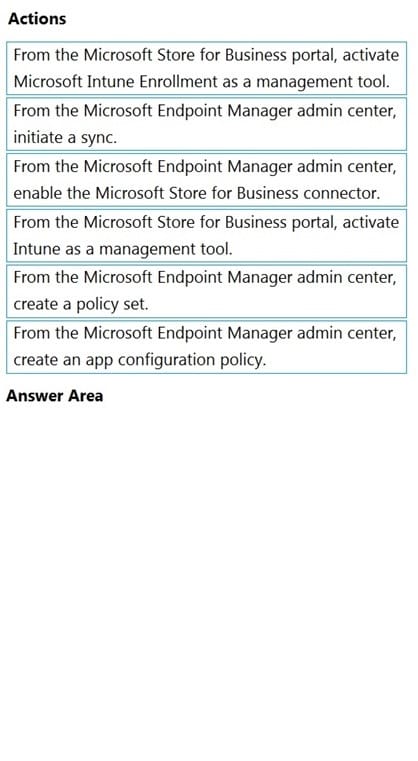Viewport: 418px width, 761px height.
Task: Select the 'create an app configuration policy' action
Action: [x=206, y=347]
